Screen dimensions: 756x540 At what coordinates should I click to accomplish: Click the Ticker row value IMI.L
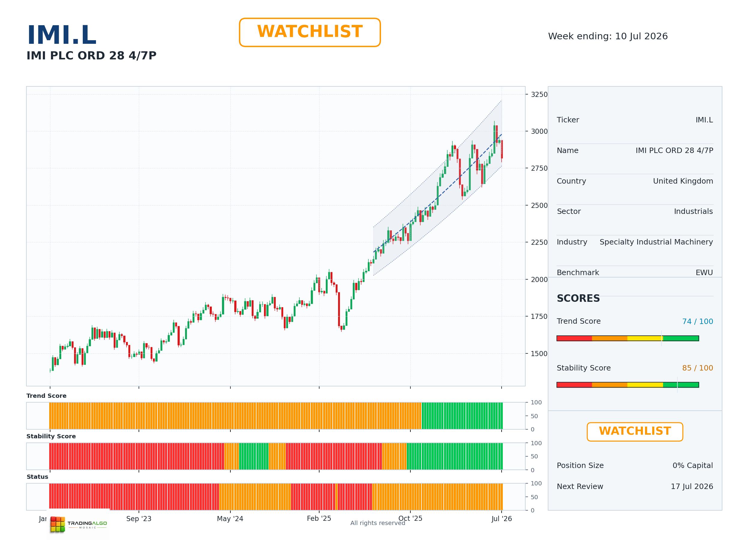coord(704,120)
